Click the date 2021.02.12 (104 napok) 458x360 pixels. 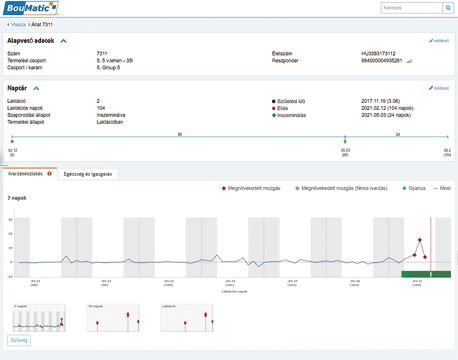coord(387,108)
